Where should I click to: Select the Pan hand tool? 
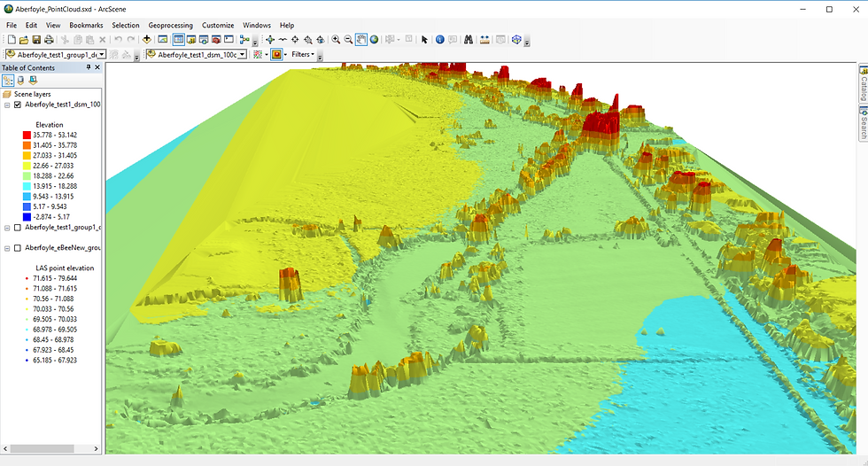pyautogui.click(x=361, y=39)
